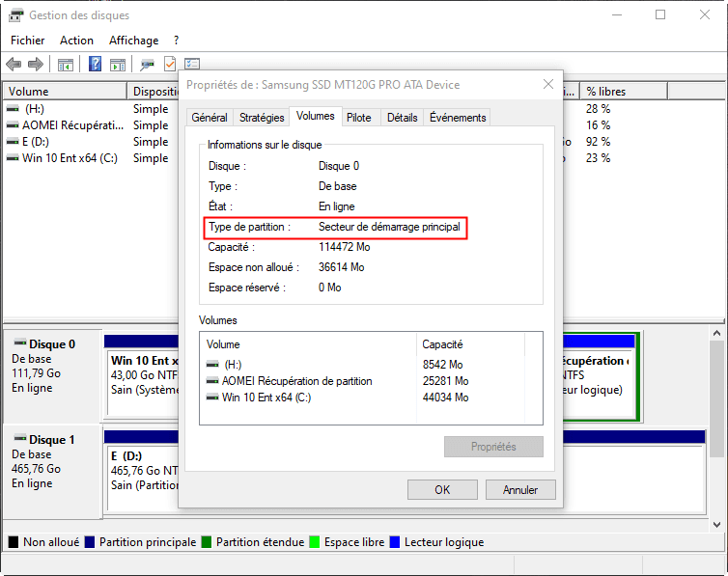Click the action pane toolbar icon

point(118,65)
